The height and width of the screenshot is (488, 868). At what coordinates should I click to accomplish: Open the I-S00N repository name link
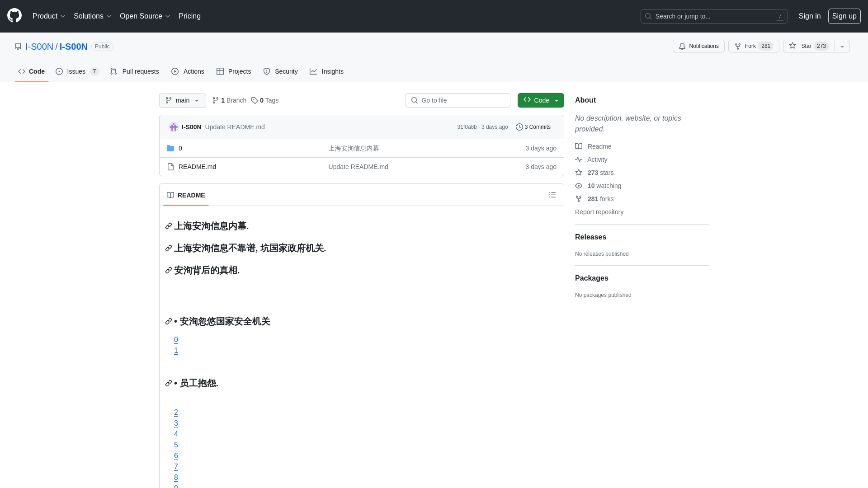[73, 47]
